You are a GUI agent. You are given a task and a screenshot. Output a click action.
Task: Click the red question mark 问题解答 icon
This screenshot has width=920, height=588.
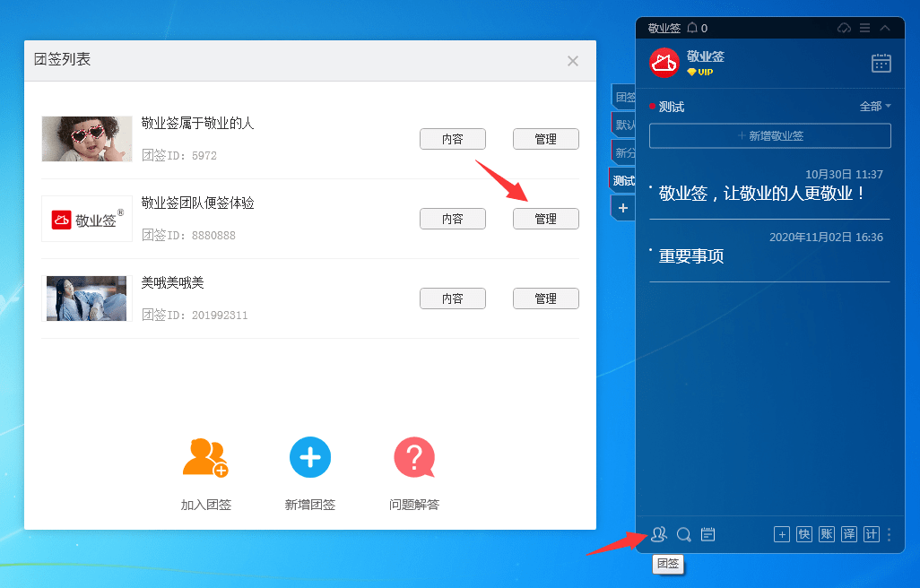tap(414, 457)
